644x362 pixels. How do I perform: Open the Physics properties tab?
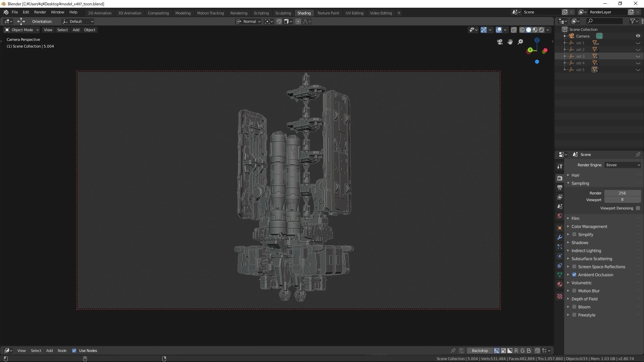click(559, 256)
